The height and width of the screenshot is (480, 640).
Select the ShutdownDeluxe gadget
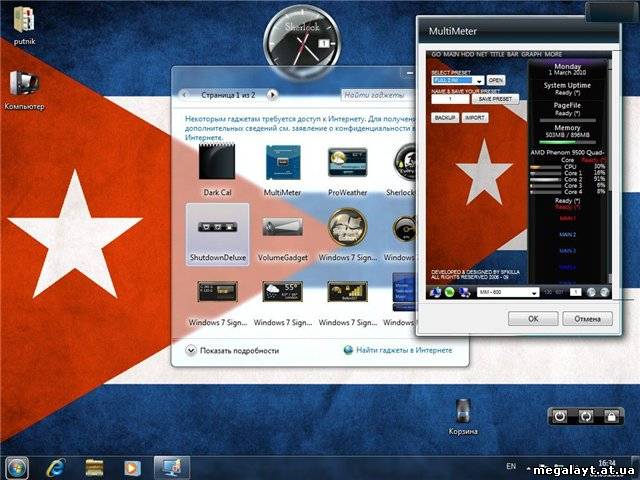(x=217, y=235)
